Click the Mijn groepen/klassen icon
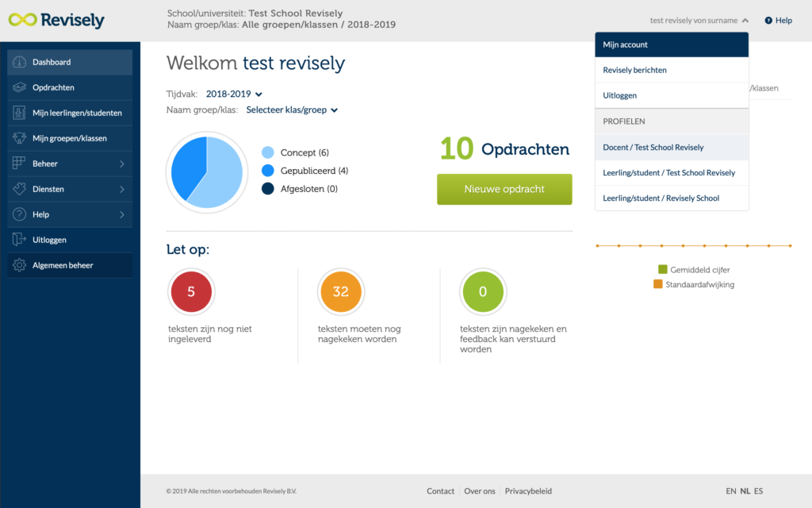812x508 pixels. coord(19,138)
